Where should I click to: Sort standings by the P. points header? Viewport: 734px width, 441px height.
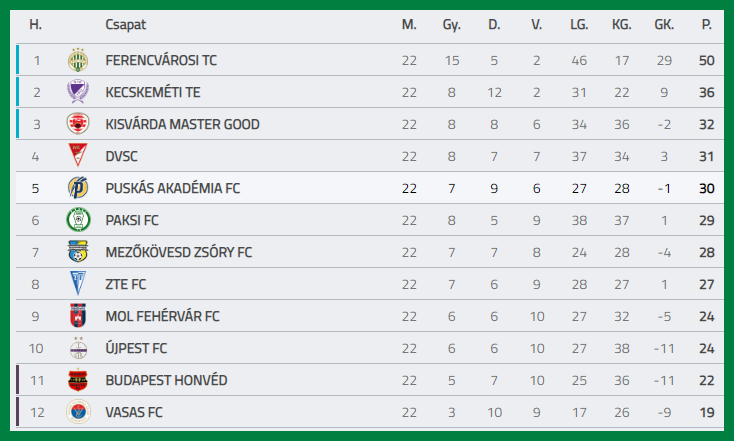pos(707,24)
